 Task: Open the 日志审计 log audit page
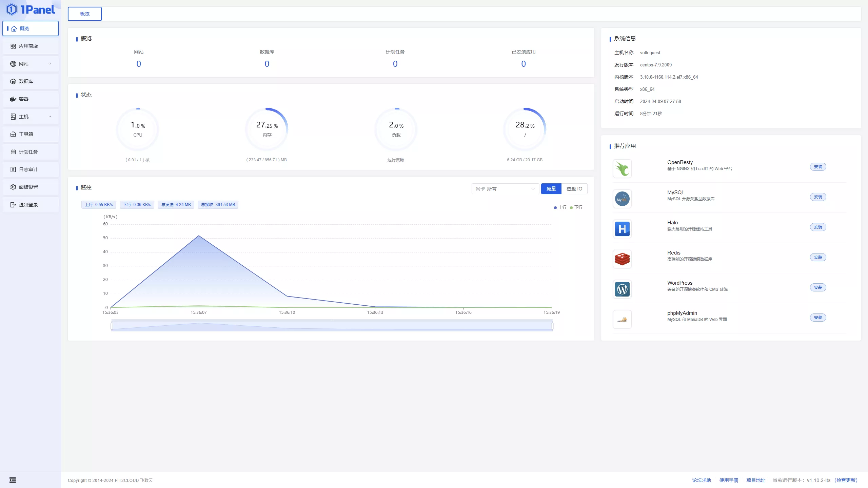(x=30, y=169)
